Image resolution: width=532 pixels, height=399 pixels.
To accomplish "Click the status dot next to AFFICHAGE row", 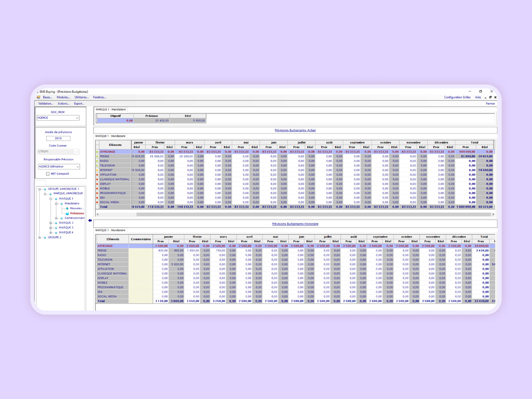I will (x=97, y=152).
